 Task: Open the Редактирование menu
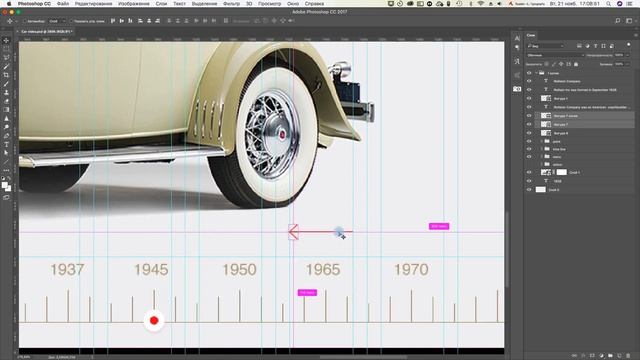[x=93, y=4]
